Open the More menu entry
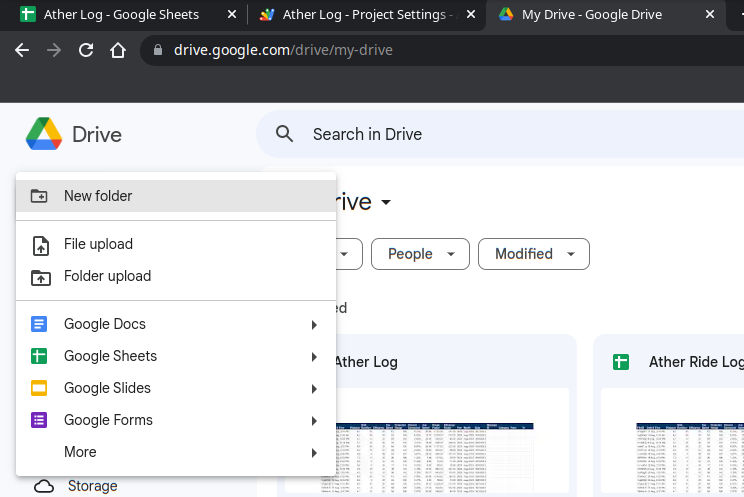744x497 pixels. [x=176, y=452]
